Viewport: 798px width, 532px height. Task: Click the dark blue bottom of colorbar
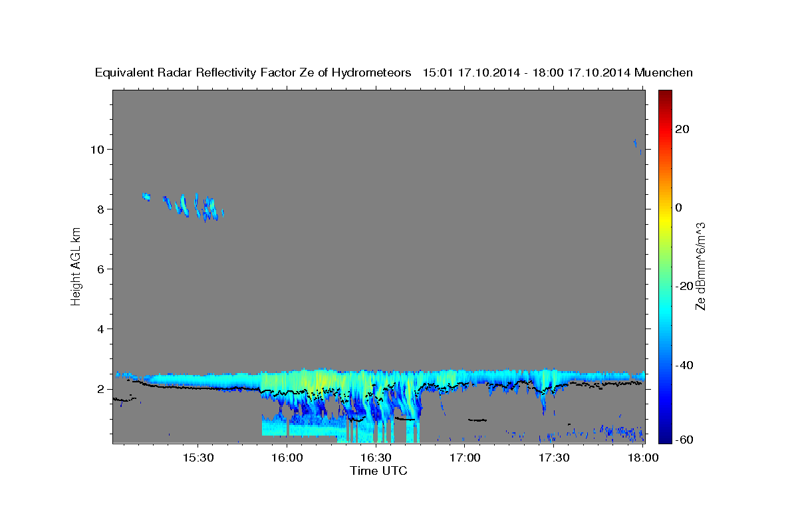point(664,437)
